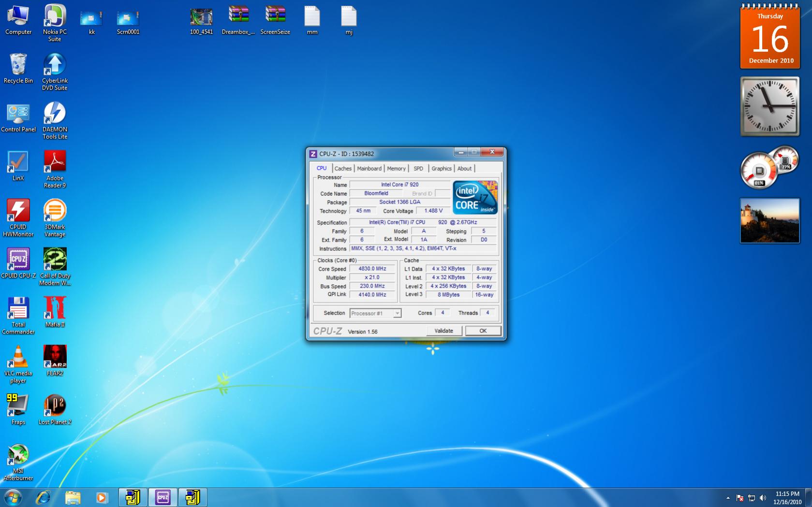Switch to the Memory tab
This screenshot has width=812, height=507.
coord(396,169)
